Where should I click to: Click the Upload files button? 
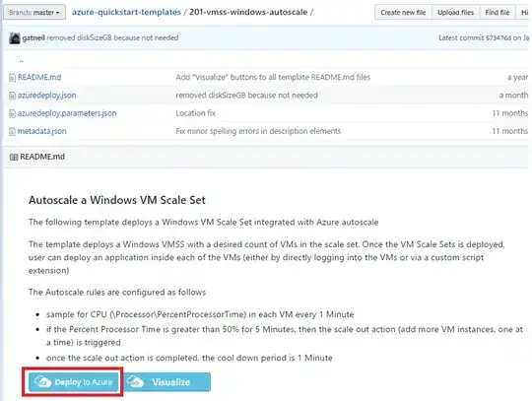pos(455,13)
